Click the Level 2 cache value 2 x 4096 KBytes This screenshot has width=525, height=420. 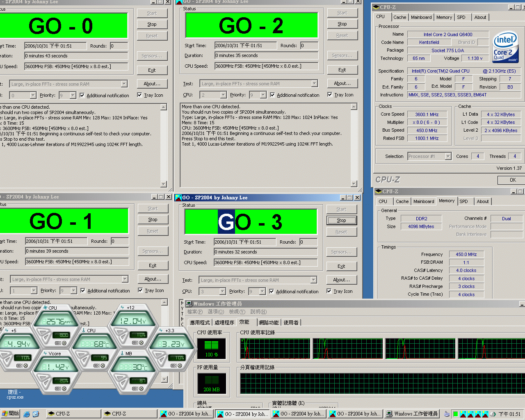pos(501,130)
